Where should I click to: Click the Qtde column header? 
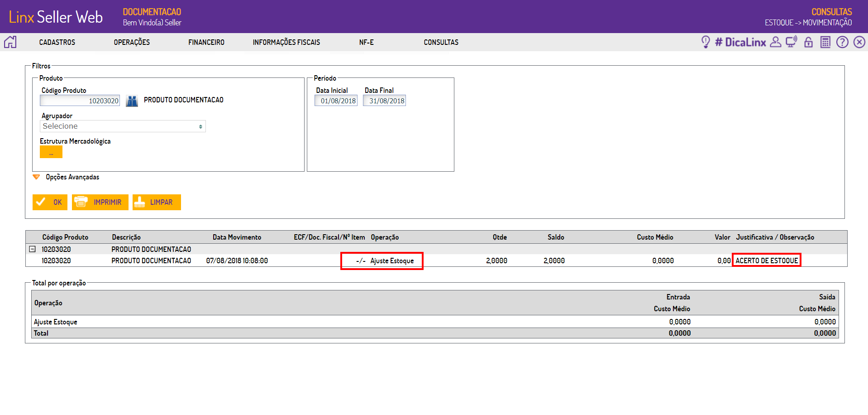(500, 237)
